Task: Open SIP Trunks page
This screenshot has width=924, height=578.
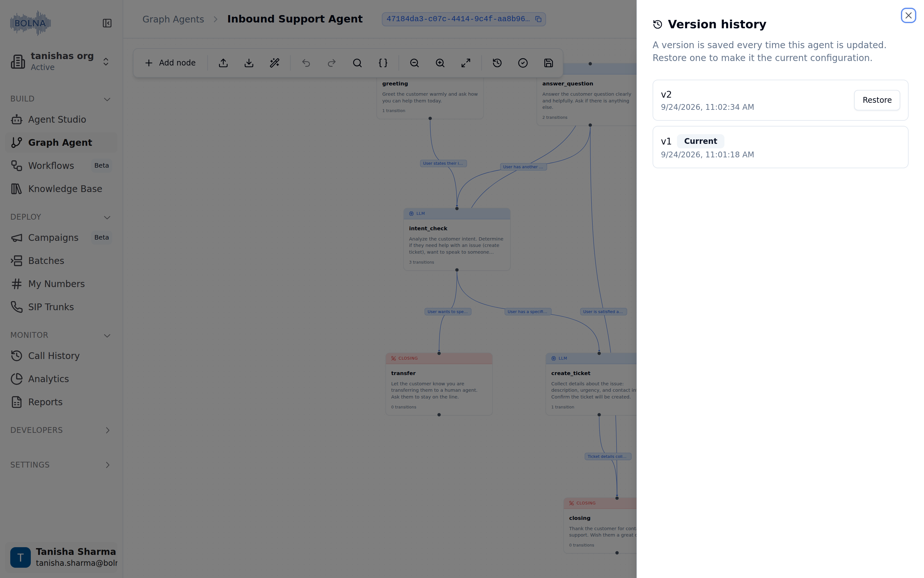Action: [61, 307]
